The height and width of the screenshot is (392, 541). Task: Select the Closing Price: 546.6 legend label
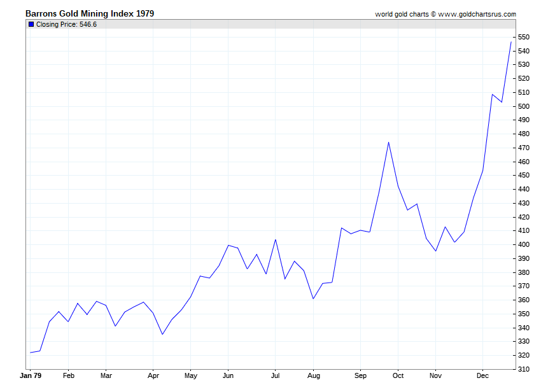point(66,24)
